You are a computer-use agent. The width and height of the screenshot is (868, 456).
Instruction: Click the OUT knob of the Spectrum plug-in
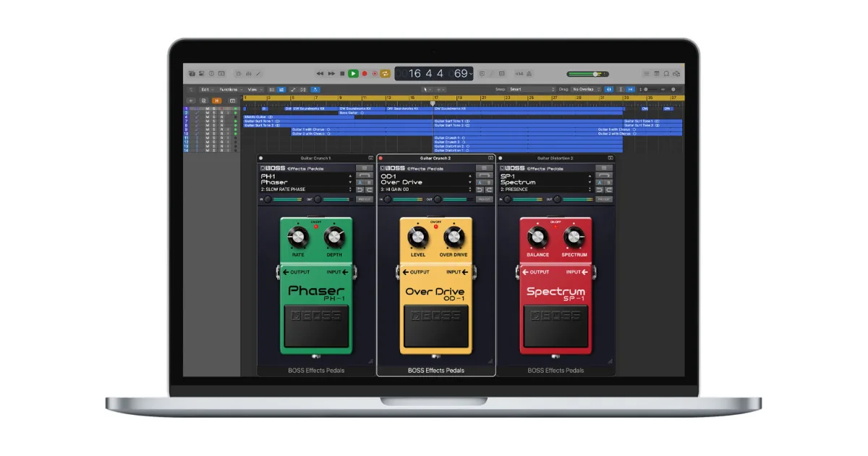[x=557, y=199]
